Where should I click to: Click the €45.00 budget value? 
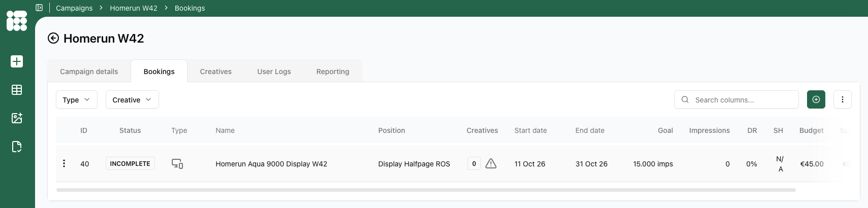point(812,164)
